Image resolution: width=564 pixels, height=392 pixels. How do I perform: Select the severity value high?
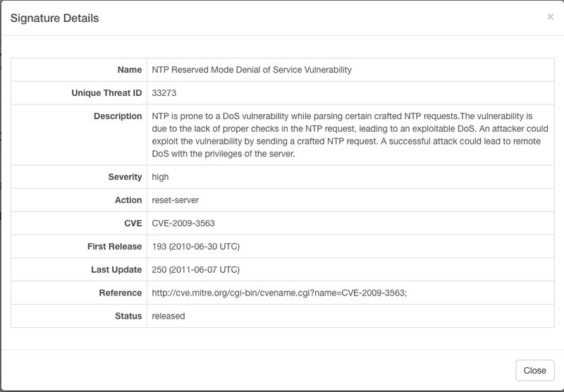tap(161, 177)
